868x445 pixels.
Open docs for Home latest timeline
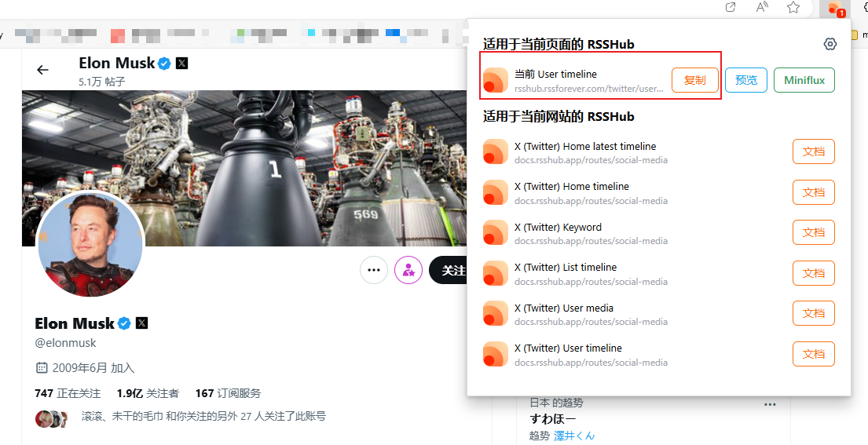click(x=814, y=151)
